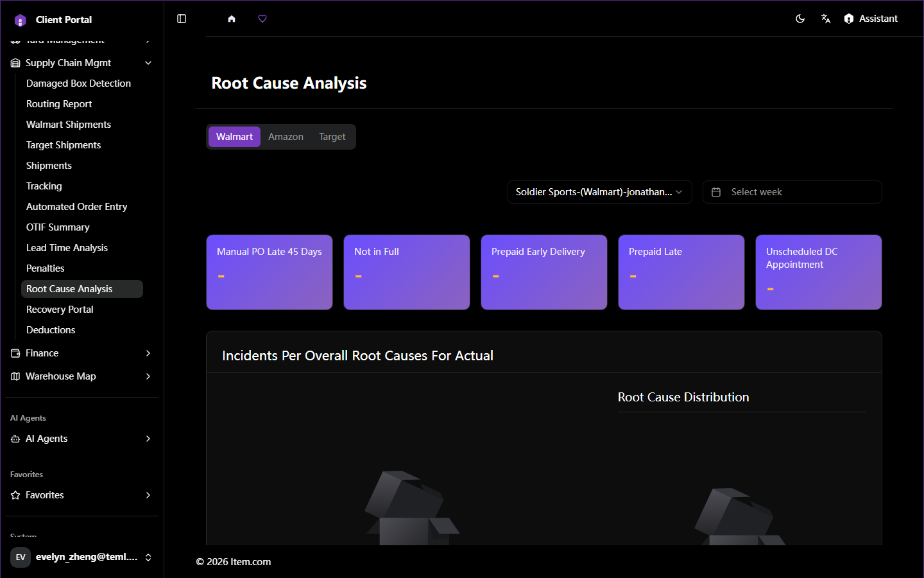924x578 pixels.
Task: Click the Not in Full card
Action: 407,272
